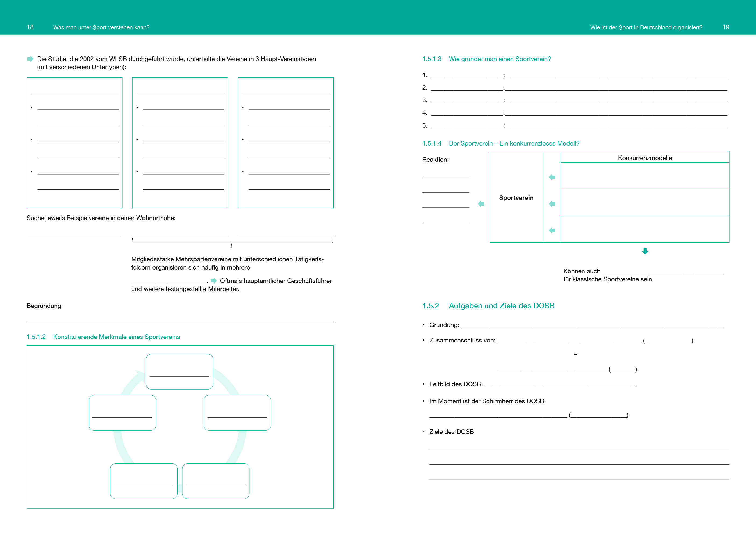
Task: Click the arrow before 'Oftmals hauptamtlicher Geschäftsführer'
Action: [213, 281]
